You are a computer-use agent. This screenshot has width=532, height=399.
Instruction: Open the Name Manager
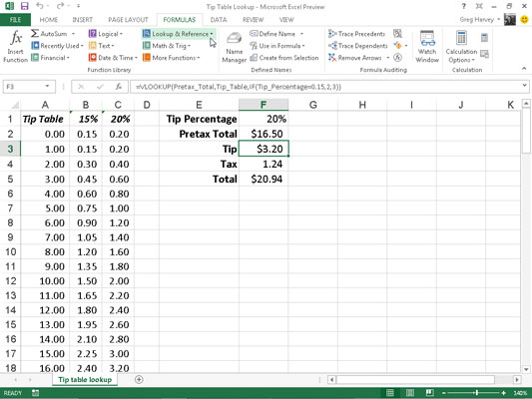click(x=235, y=47)
